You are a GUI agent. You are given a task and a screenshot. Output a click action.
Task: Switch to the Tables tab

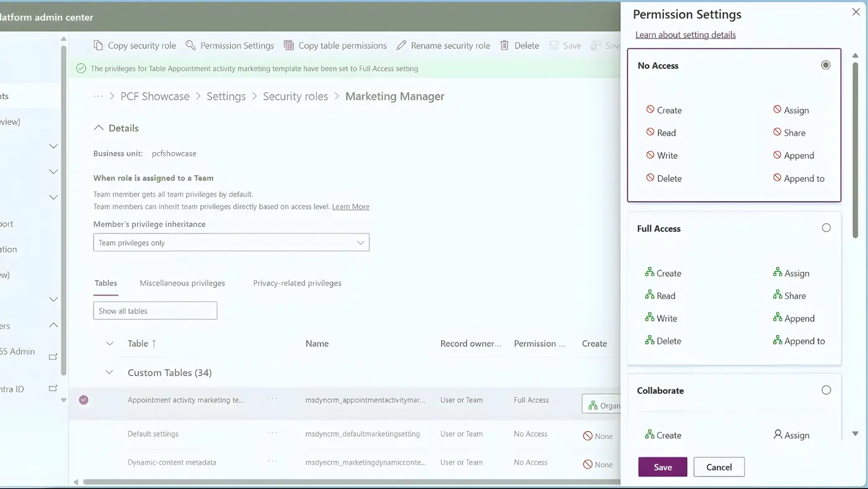pyautogui.click(x=105, y=283)
